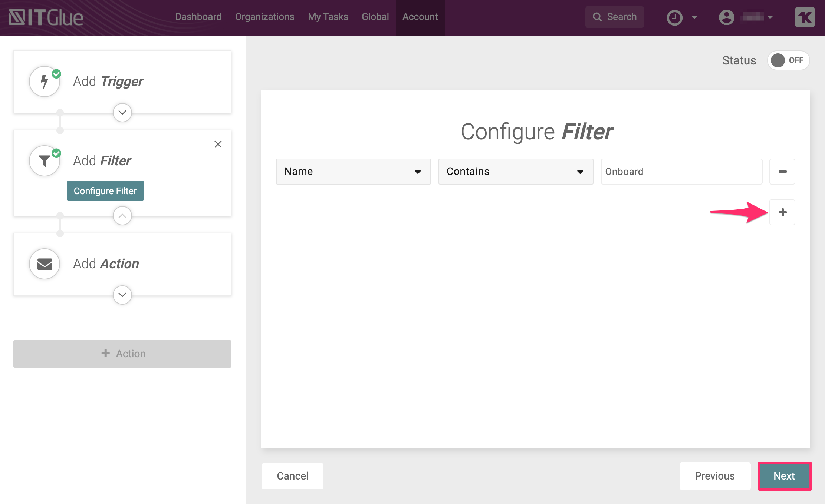Image resolution: width=825 pixels, height=504 pixels.
Task: Open the Dashboard nav item
Action: pyautogui.click(x=198, y=17)
